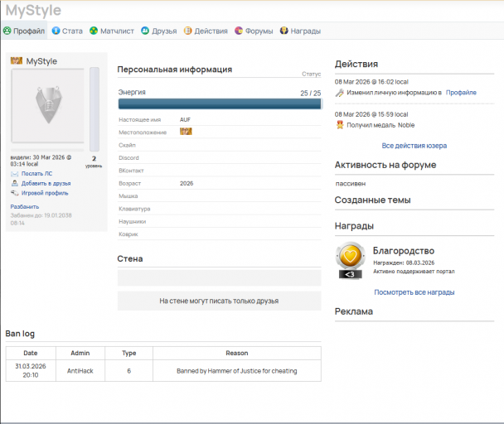Click the MyStyle profile avatar image
Viewport: 504px width, 424px height.
[48, 106]
